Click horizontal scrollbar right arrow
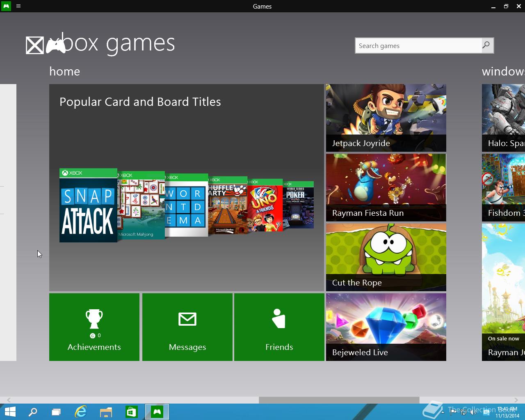Viewport: 525px width, 420px height. pos(516,400)
